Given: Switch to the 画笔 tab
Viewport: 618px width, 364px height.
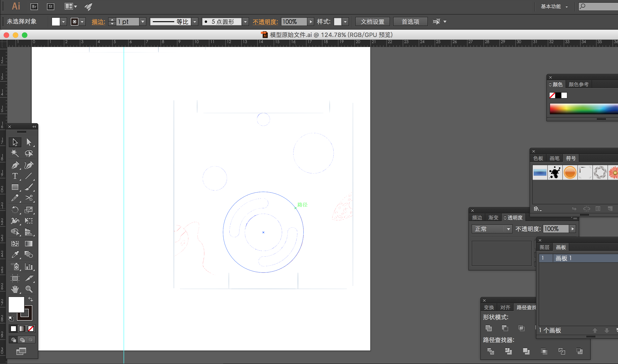Looking at the screenshot, I should [554, 158].
